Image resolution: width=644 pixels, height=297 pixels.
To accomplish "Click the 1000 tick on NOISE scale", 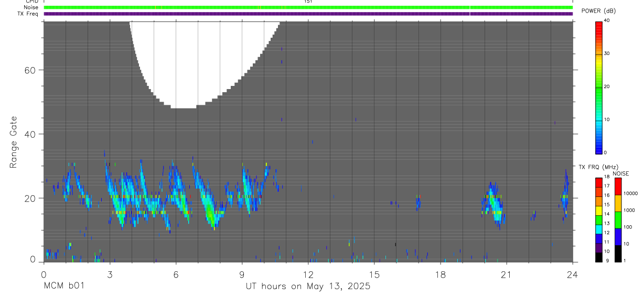I will click(629, 210).
